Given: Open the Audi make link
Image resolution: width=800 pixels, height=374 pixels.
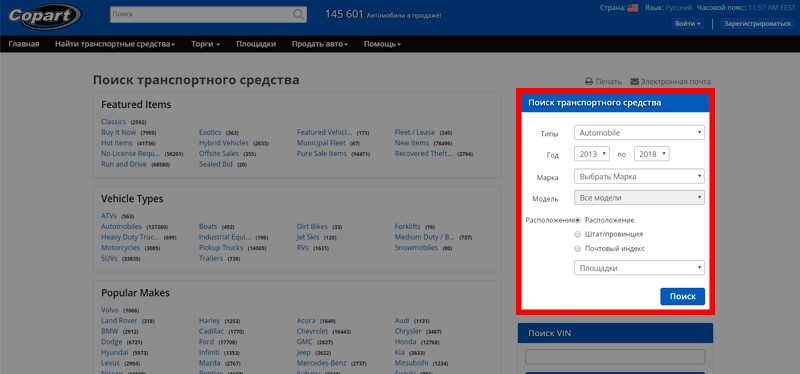Looking at the screenshot, I should 402,321.
